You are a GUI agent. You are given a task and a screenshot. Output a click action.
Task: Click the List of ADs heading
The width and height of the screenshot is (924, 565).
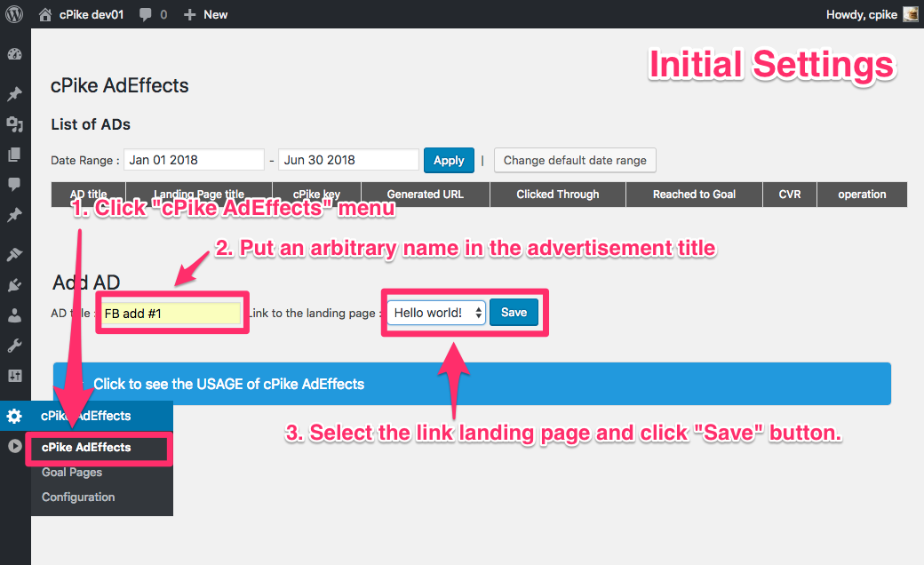tap(91, 124)
